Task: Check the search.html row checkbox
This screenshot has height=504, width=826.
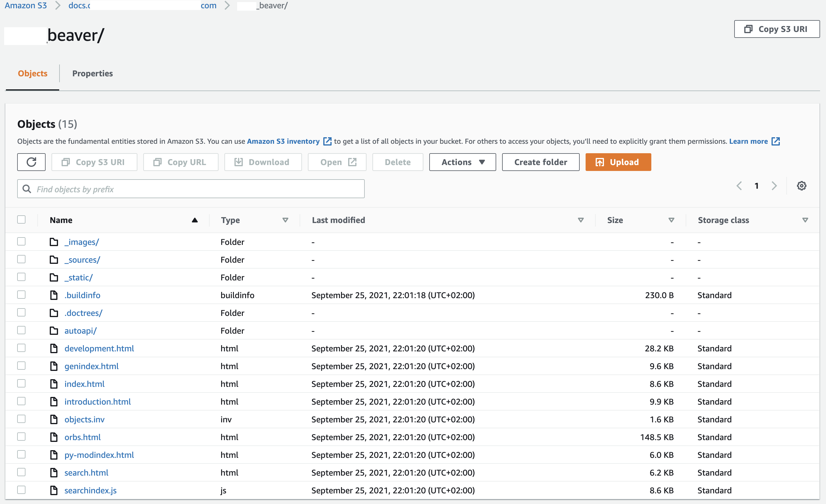Action: 21,472
